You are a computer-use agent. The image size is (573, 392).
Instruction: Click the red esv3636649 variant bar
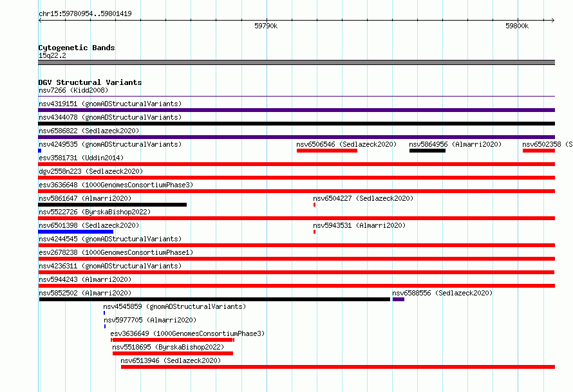173,340
